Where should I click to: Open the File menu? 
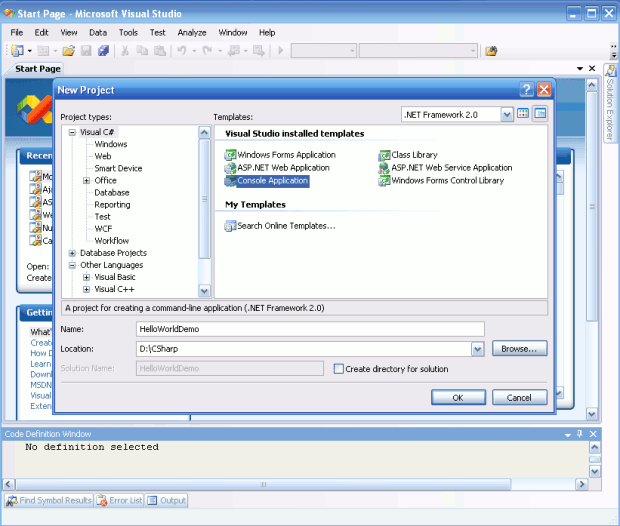point(17,32)
